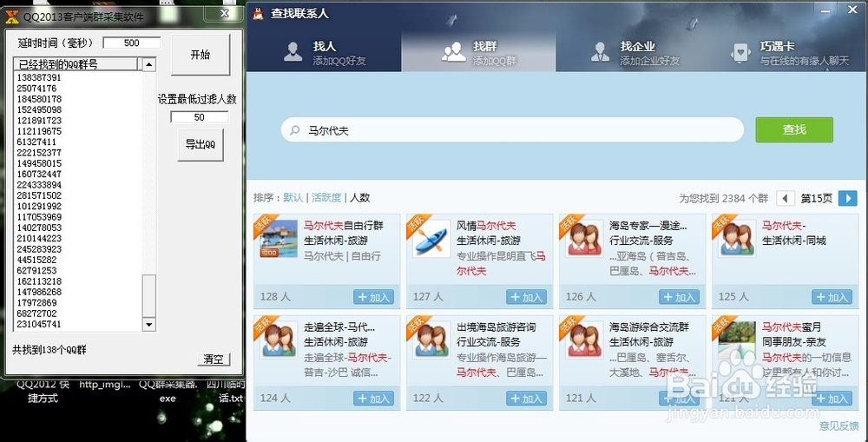Open 海岛游综合交流群 group avatar
Image resolution: width=868 pixels, height=442 pixels.
click(x=584, y=340)
